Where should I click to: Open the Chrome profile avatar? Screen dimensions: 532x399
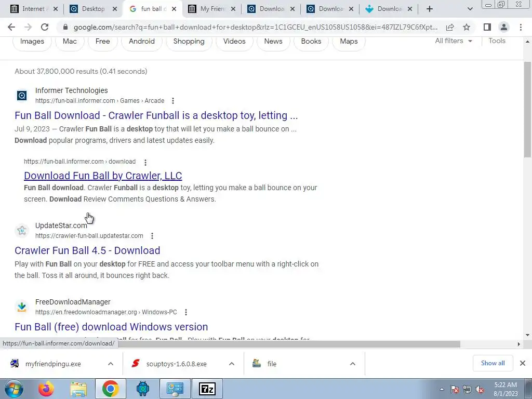(504, 27)
